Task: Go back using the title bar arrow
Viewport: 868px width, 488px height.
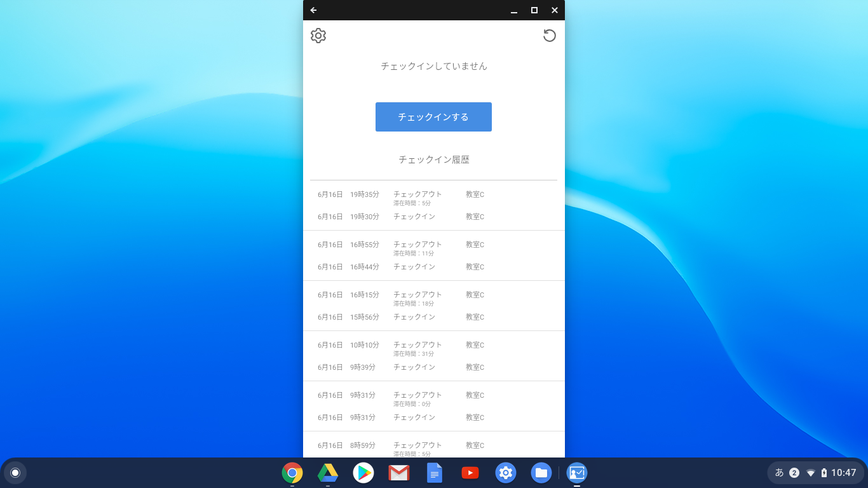Action: pos(313,10)
